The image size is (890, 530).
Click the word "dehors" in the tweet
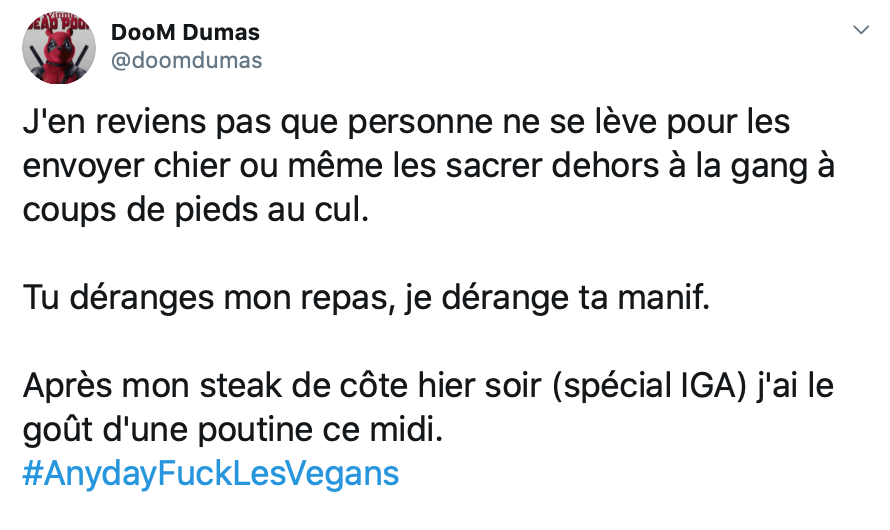[x=606, y=166]
